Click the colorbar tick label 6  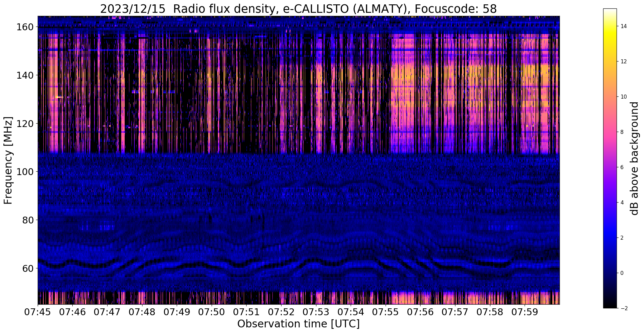pyautogui.click(x=622, y=167)
